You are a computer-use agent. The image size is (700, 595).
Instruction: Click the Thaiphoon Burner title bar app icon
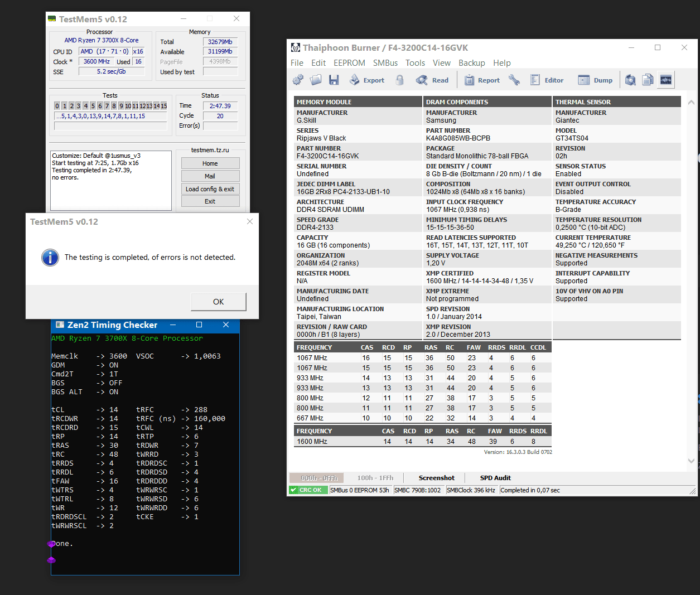296,47
